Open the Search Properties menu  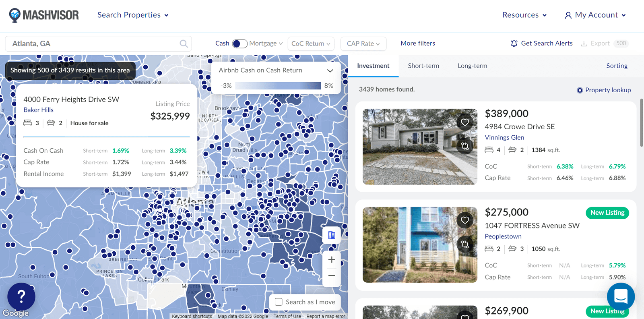click(x=133, y=15)
